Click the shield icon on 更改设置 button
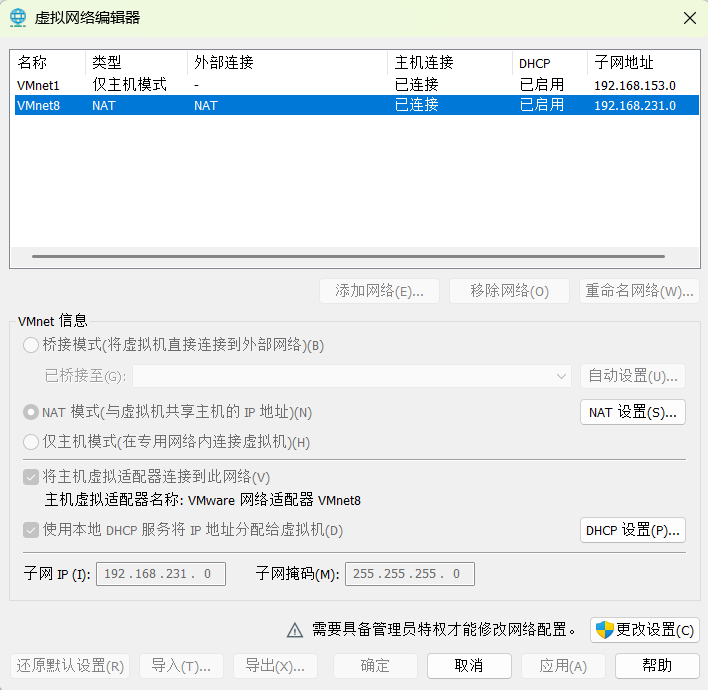The height and width of the screenshot is (690, 708). tap(605, 629)
